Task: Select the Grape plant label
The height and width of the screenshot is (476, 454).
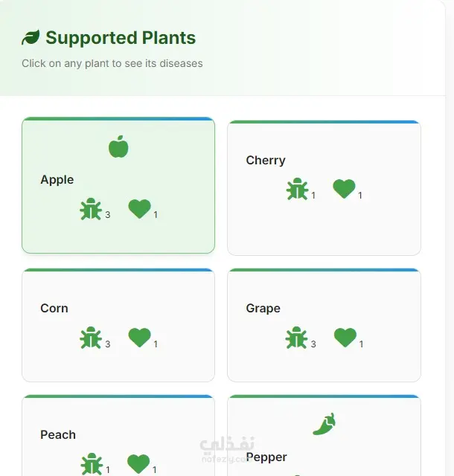Action: [x=263, y=309]
